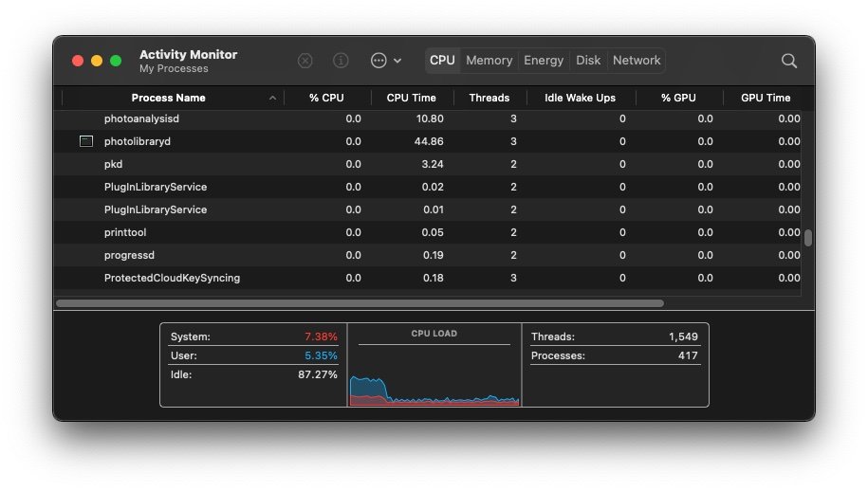The width and height of the screenshot is (868, 491).
Task: Click the vertical scrollbar thumb
Action: coord(808,238)
